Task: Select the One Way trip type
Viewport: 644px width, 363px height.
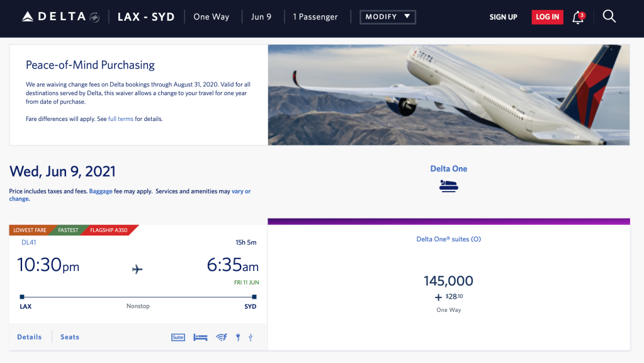Action: 212,17
